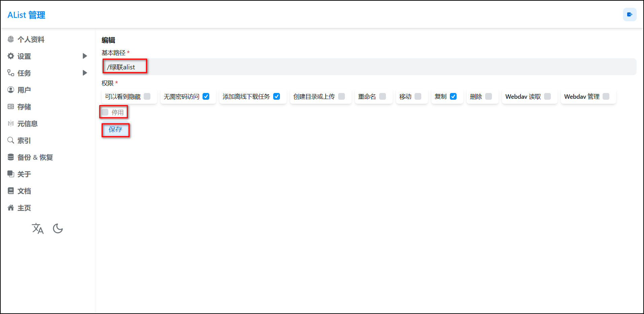
Task: Click the magnifier icon for 索引
Action: pos(11,140)
